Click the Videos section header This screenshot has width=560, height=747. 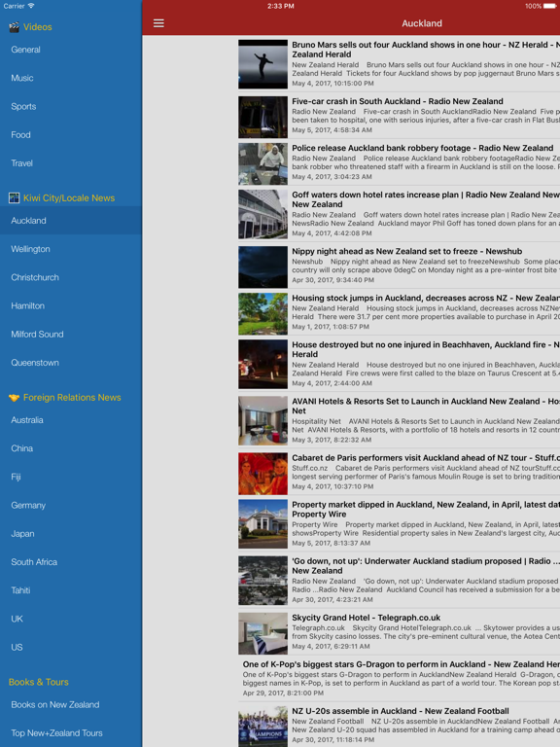click(x=38, y=27)
